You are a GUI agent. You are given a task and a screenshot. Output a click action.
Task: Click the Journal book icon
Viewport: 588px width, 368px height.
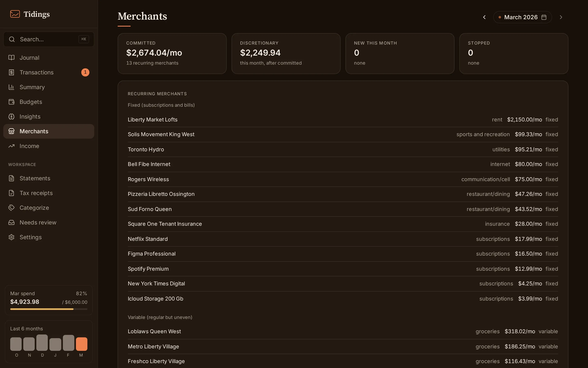click(11, 58)
